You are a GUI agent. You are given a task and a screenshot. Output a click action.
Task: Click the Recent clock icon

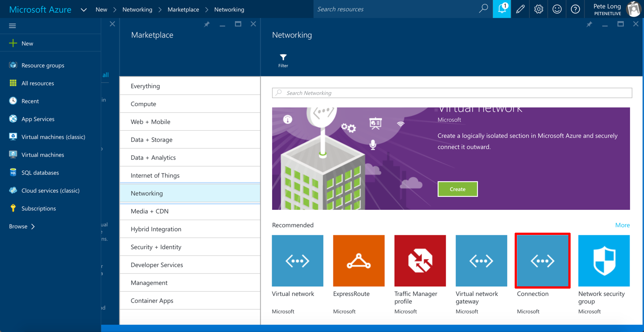click(13, 101)
